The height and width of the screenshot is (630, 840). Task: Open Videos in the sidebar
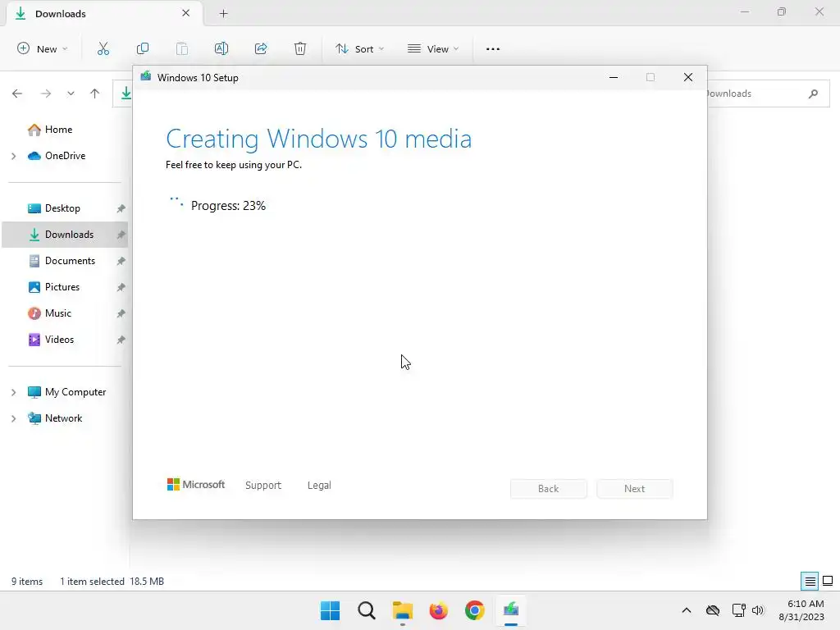pos(59,340)
